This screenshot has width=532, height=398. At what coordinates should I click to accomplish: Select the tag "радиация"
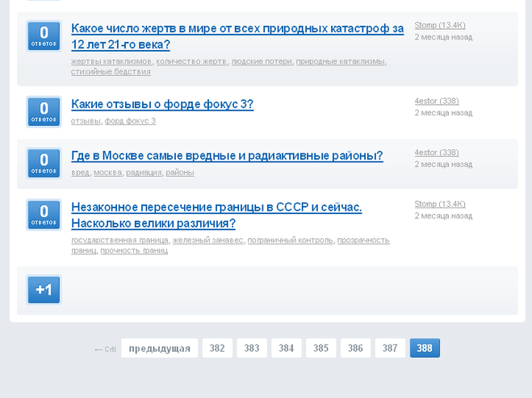(x=144, y=173)
